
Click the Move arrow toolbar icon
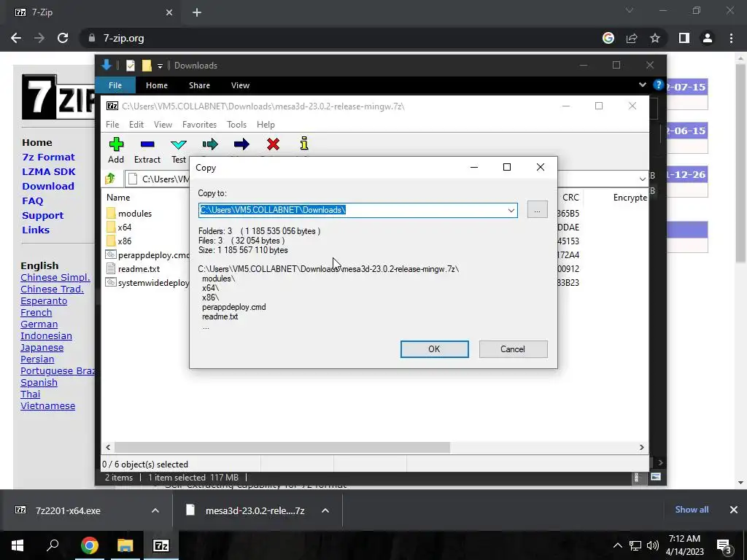(241, 144)
